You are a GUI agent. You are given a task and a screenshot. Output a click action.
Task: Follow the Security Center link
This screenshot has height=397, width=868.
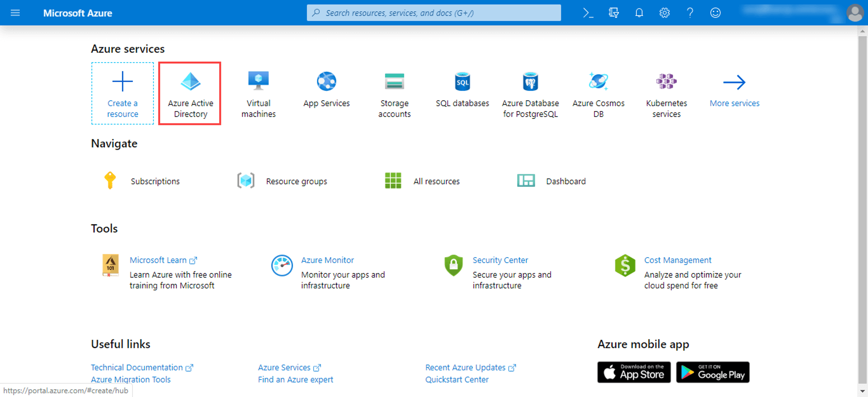click(500, 260)
